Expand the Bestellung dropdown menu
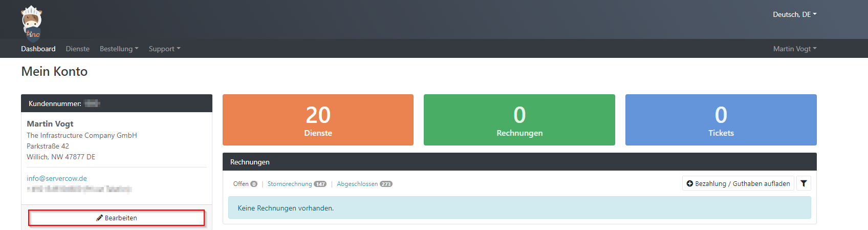This screenshot has height=230, width=868. point(119,49)
